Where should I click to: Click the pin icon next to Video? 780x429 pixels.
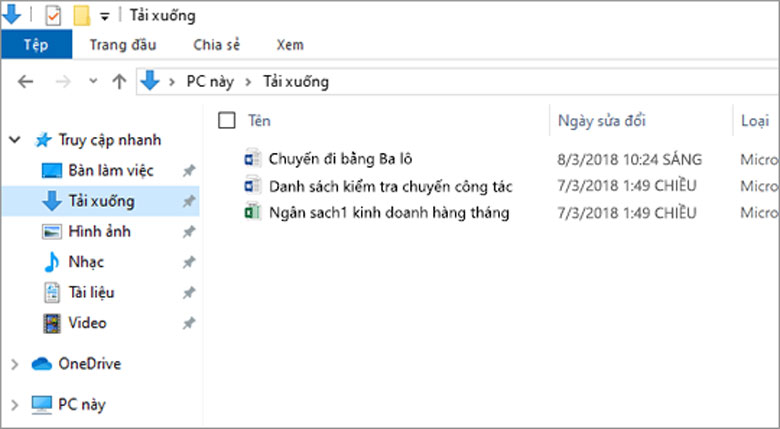[189, 323]
